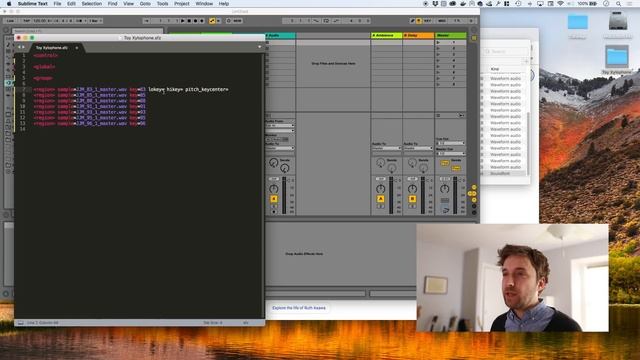Viewport: 640px width, 360px height.
Task: Open the Find menu
Action: pyautogui.click(x=113, y=4)
